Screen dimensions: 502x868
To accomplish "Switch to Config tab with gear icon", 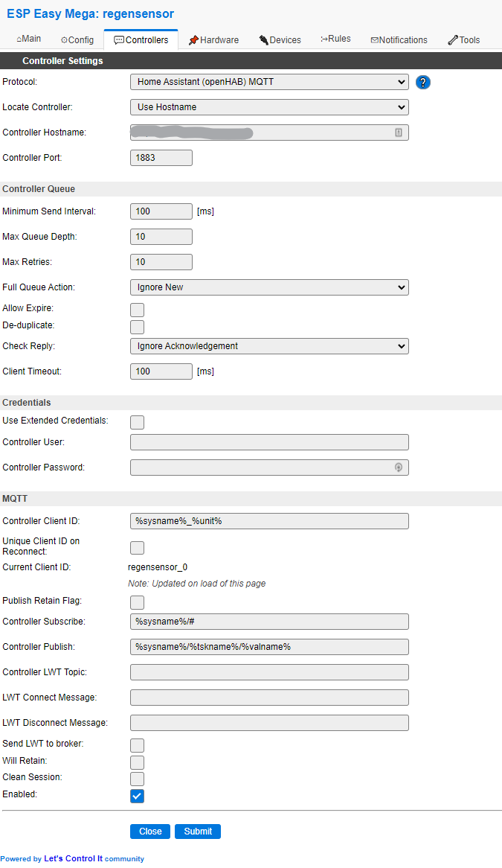I will 77,40.
